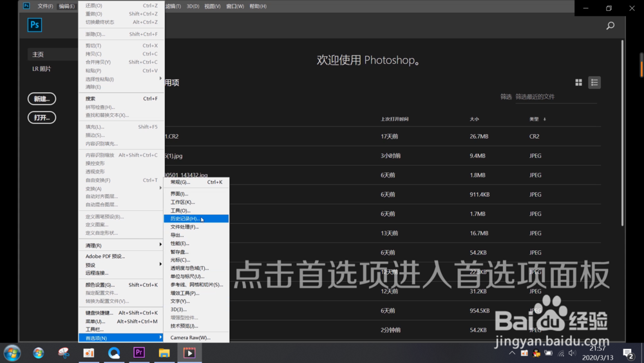This screenshot has height=363, width=644.
Task: Choose 透明度与色域(T)... preferences
Action: 196,268
